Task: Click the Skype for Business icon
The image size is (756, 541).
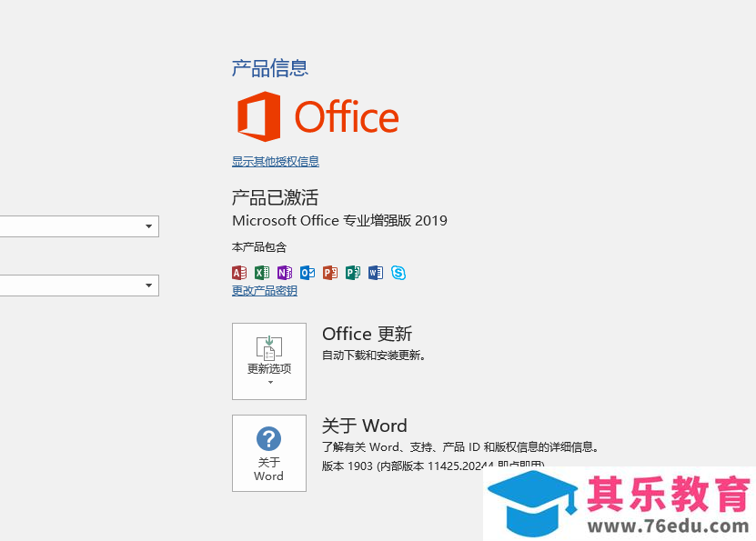Action: coord(398,273)
